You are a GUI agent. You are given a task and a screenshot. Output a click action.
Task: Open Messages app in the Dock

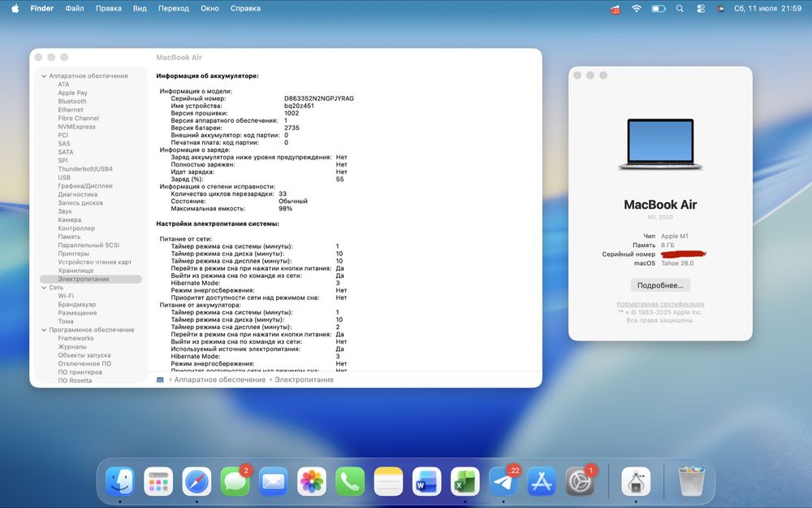(x=235, y=481)
